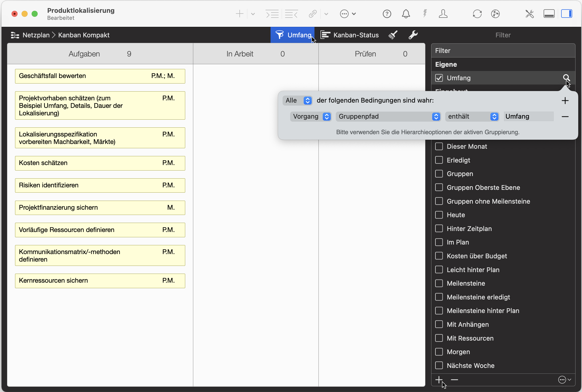Click the help question mark icon
582x392 pixels.
click(387, 14)
